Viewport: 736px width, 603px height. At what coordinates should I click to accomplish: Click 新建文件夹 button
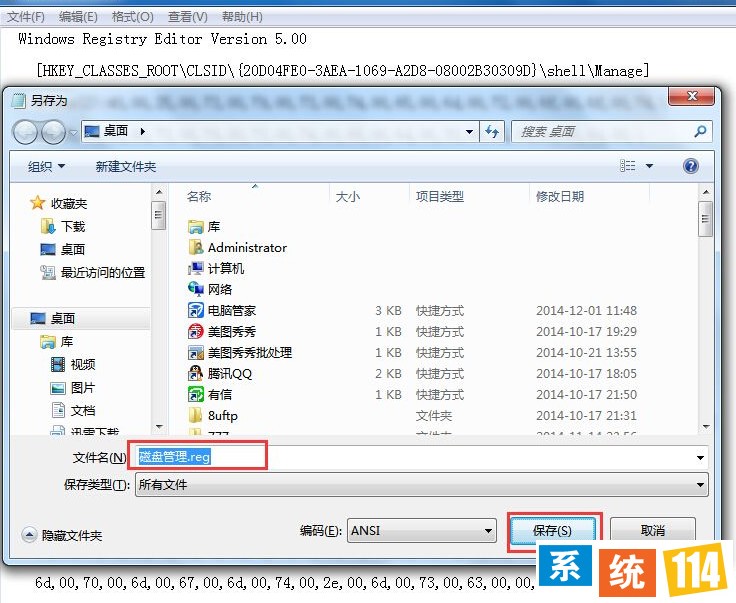(125, 166)
